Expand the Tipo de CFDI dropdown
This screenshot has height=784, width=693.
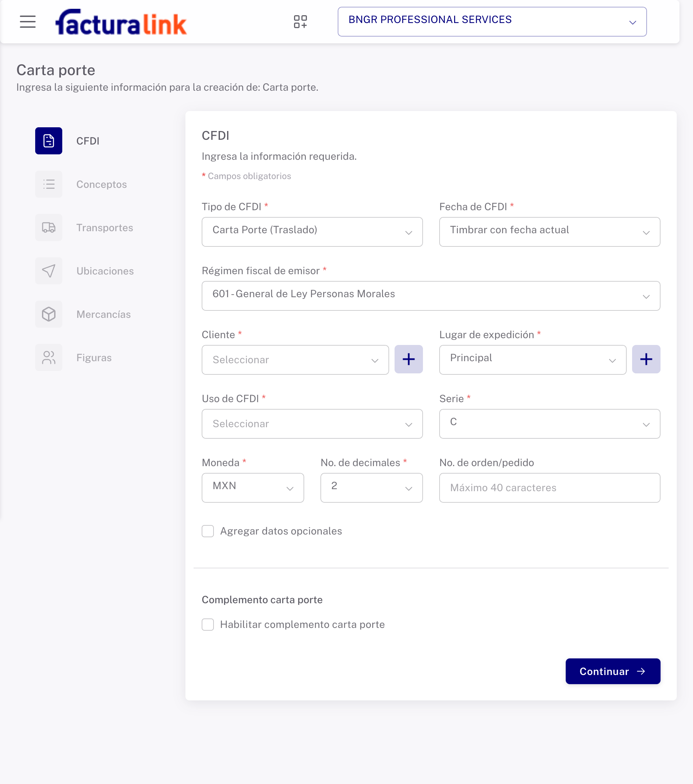pyautogui.click(x=312, y=232)
